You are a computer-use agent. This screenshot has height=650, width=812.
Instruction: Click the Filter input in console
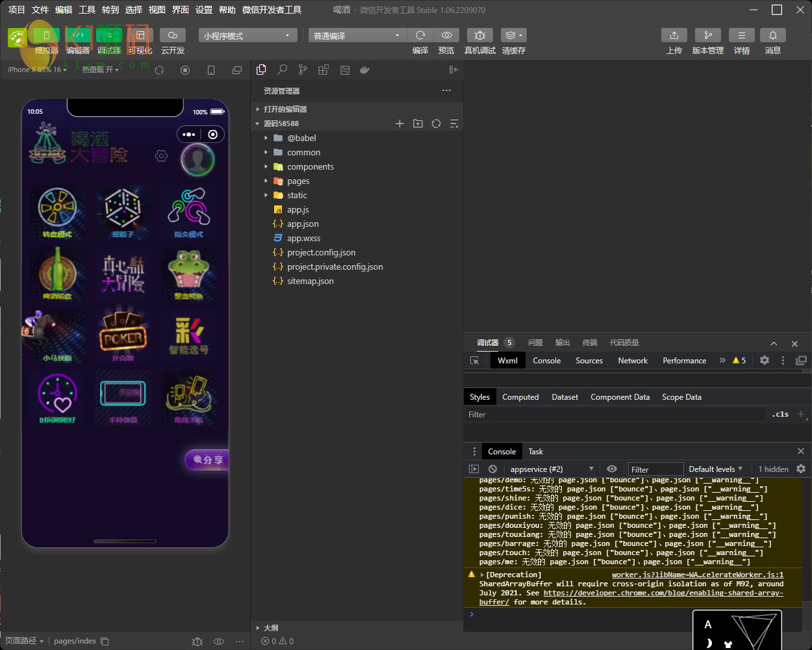pyautogui.click(x=655, y=469)
